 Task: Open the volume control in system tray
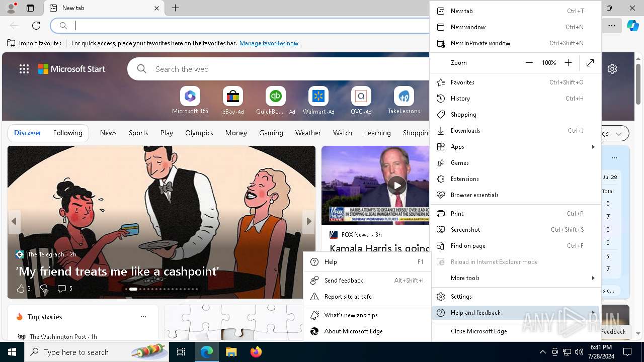point(579,352)
